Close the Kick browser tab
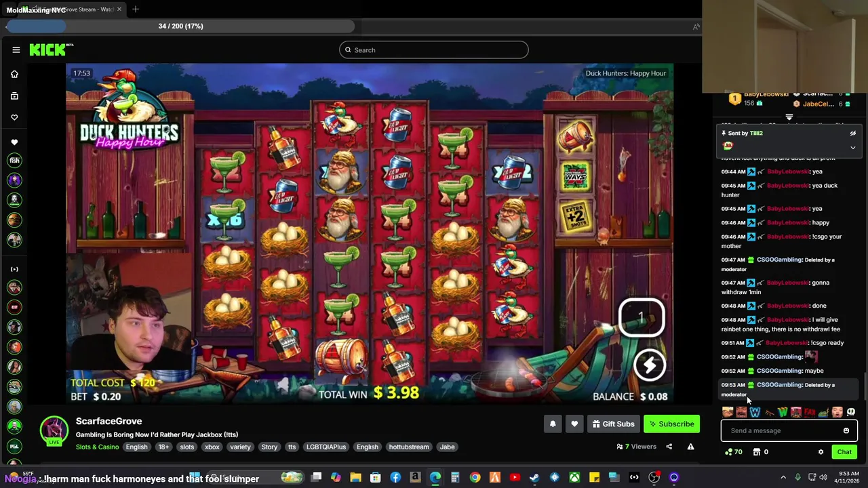 [119, 9]
